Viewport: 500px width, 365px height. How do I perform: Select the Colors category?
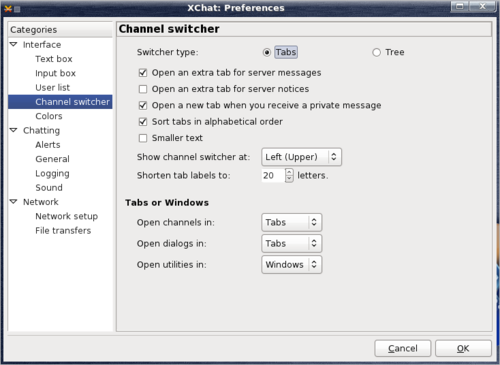[x=49, y=116]
